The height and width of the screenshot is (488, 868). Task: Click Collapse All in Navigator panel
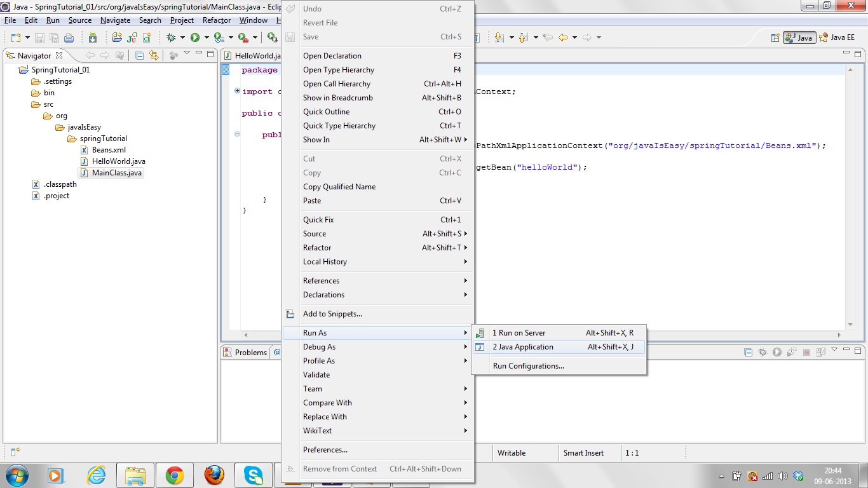pyautogui.click(x=139, y=55)
